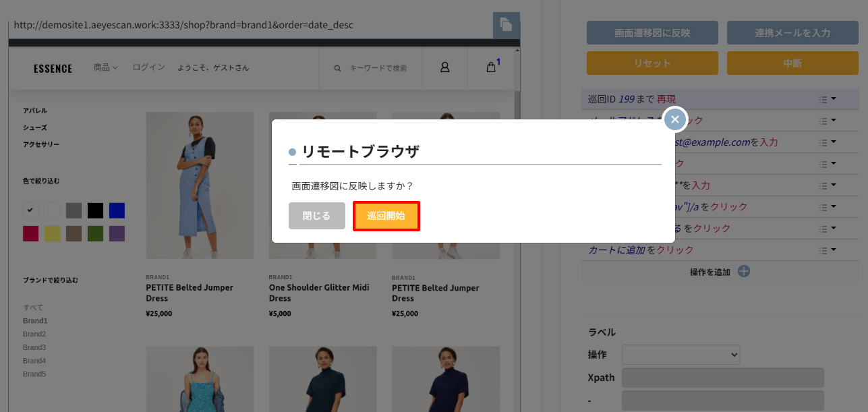Click the 閉じる button in the dialog
The height and width of the screenshot is (412, 868).
coord(317,216)
